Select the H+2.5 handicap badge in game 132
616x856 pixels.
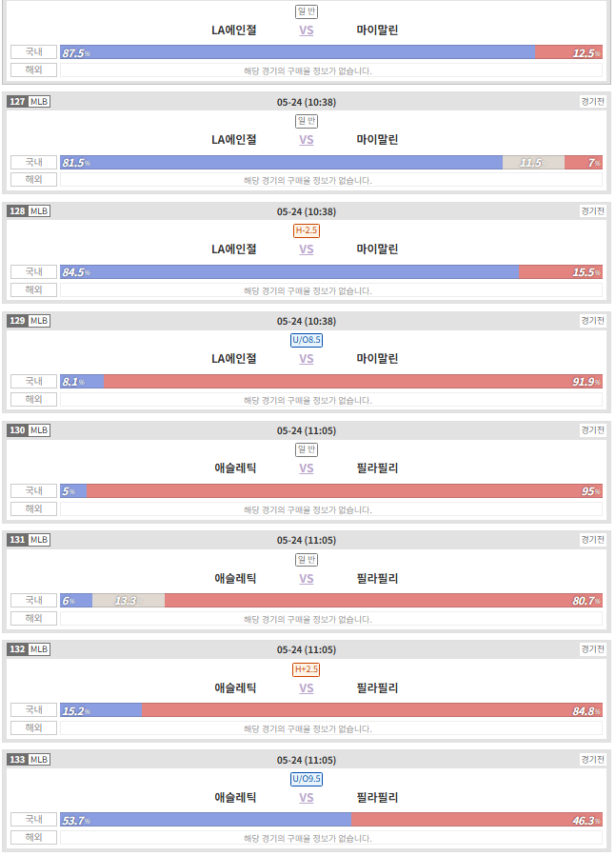point(307,668)
